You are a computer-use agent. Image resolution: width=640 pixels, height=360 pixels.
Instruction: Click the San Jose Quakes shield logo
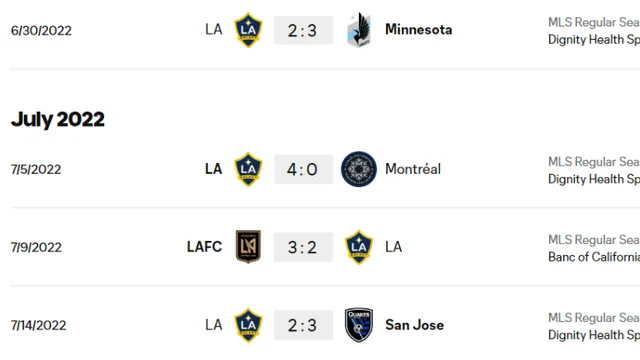click(x=359, y=325)
